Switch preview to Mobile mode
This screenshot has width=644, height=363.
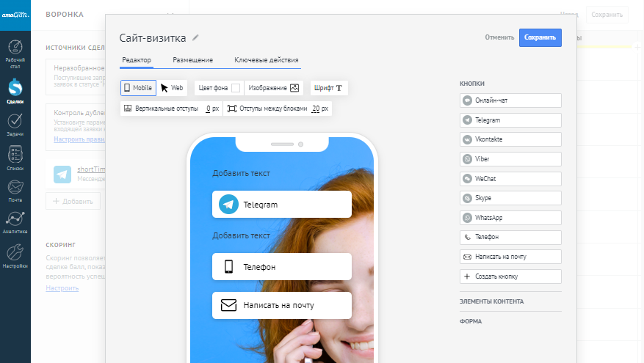click(x=138, y=88)
